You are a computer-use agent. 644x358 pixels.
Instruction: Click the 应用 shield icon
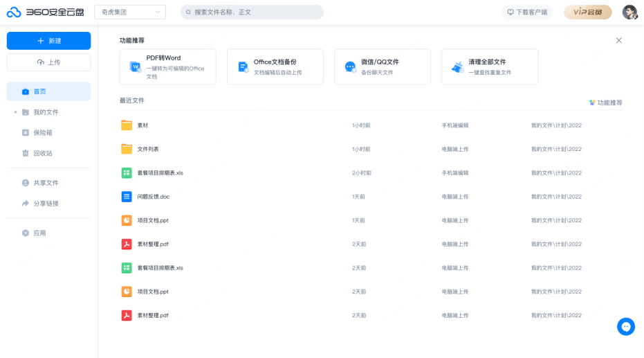[x=26, y=233]
